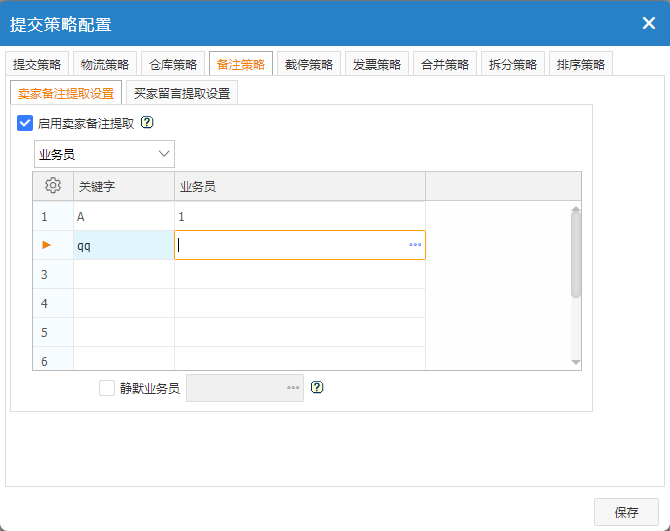Viewport: 670px width, 531px height.
Task: Select the 买家留言提取设置 sub-tab
Action: tap(182, 94)
